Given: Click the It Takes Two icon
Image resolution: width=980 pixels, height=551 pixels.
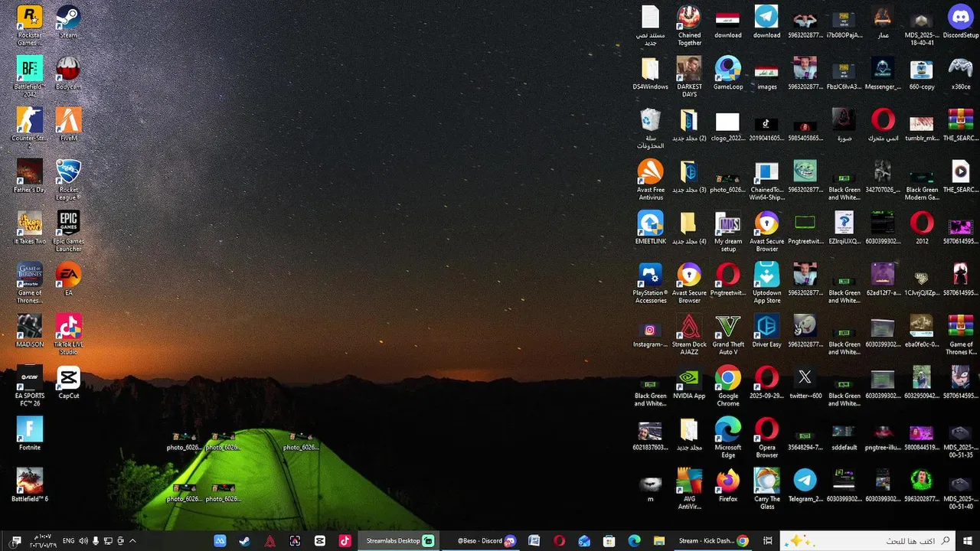Looking at the screenshot, I should pyautogui.click(x=30, y=228).
